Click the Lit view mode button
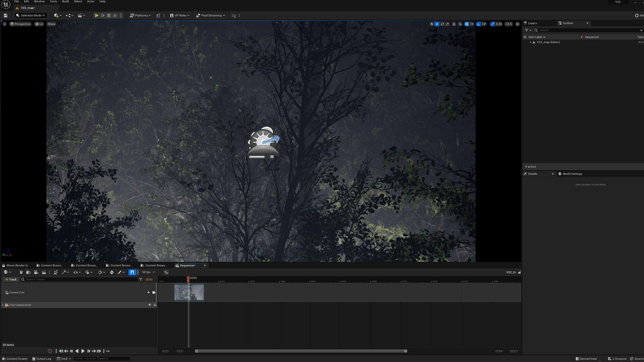644x362 pixels. tap(39, 24)
